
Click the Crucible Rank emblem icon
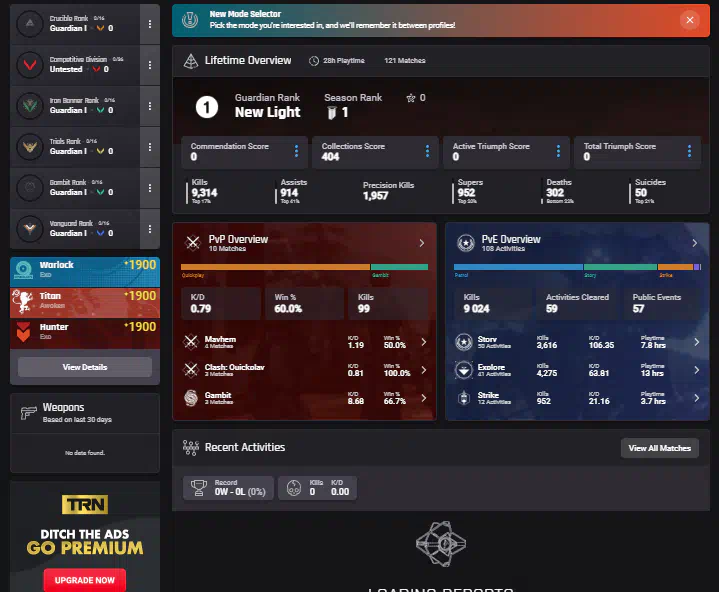click(x=30, y=23)
